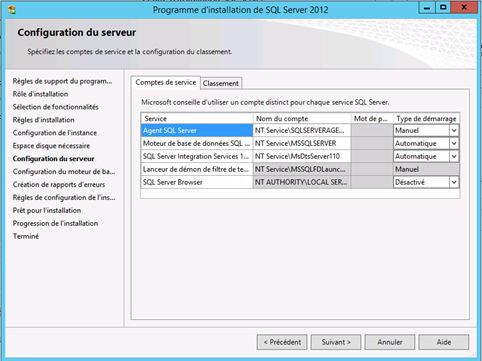Click the Suivant button
Screen dimensions: 482x361
pyautogui.click(x=336, y=342)
